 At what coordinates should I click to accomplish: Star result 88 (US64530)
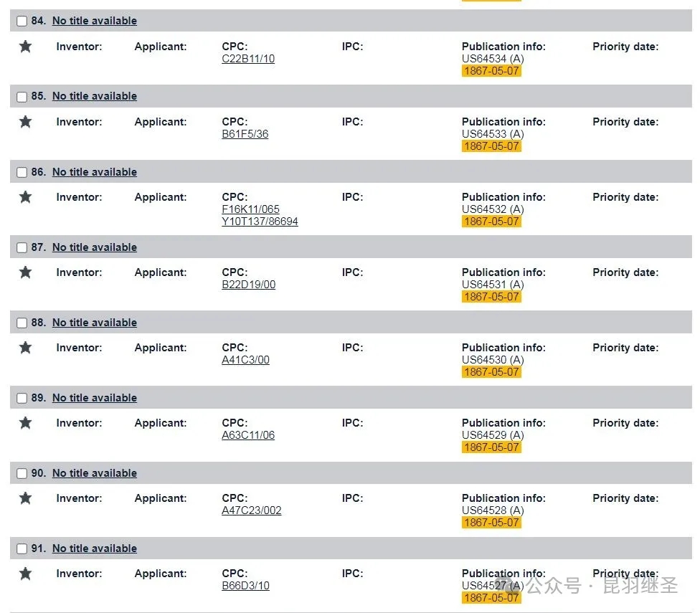point(25,348)
